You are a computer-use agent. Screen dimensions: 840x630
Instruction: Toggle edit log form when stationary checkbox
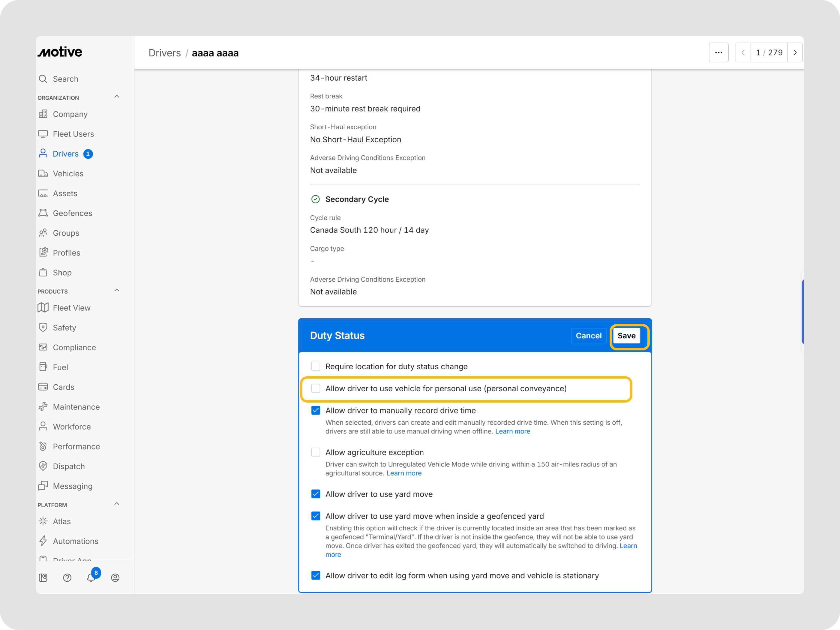point(316,575)
